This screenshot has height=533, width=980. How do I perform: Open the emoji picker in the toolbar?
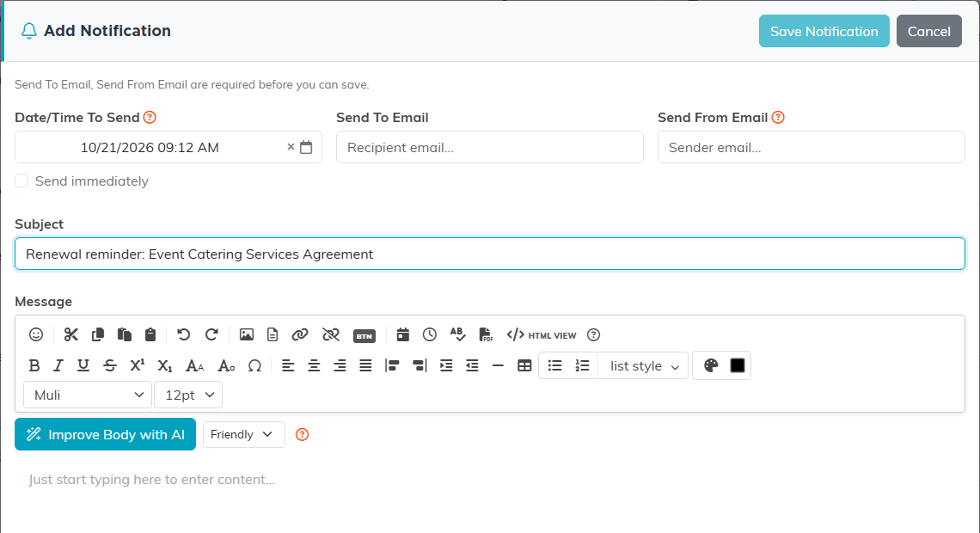pyautogui.click(x=36, y=335)
